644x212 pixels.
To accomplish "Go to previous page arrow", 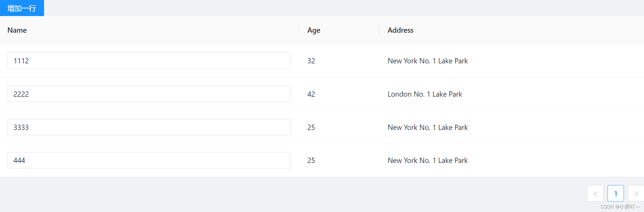I will point(595,193).
